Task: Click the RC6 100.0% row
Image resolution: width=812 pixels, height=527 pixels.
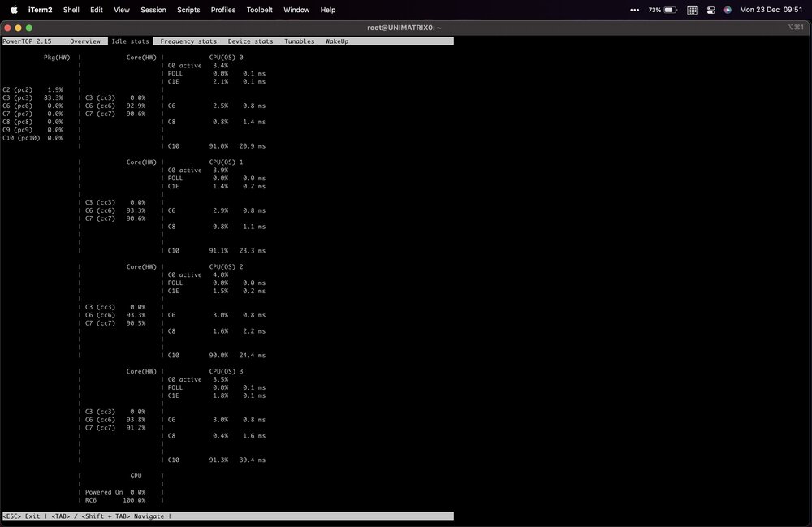Action: coord(115,500)
